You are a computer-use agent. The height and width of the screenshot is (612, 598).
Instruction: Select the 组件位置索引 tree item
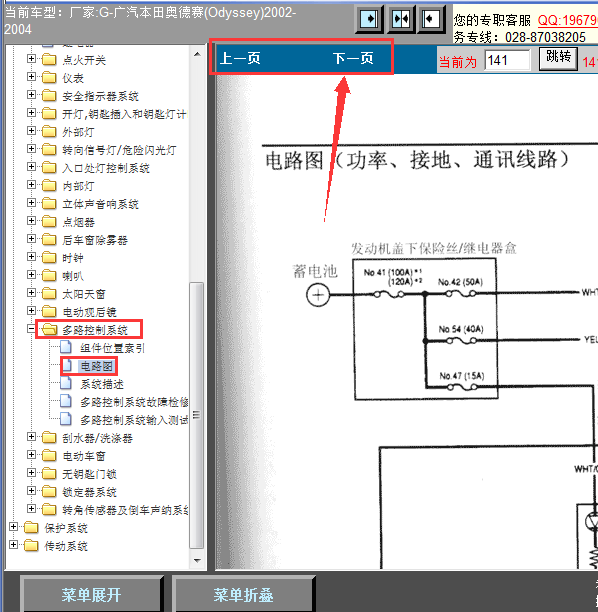[112, 348]
